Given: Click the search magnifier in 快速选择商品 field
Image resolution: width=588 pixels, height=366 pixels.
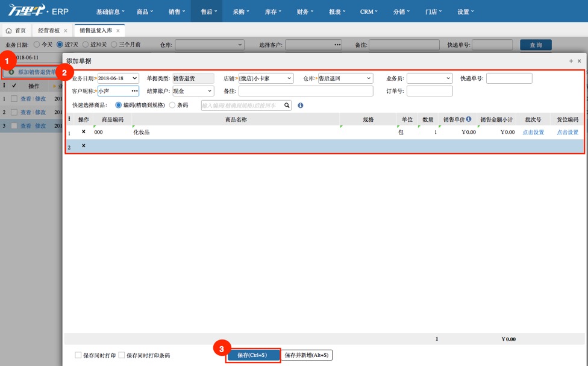Looking at the screenshot, I should 287,105.
